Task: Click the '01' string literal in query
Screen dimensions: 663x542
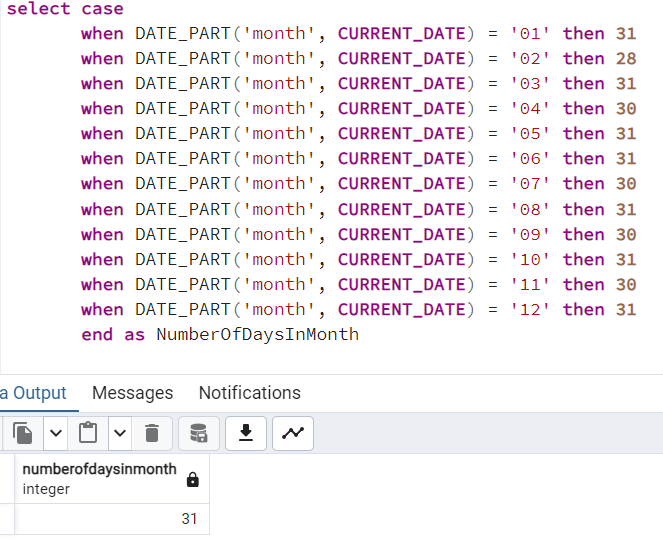Action: click(530, 34)
